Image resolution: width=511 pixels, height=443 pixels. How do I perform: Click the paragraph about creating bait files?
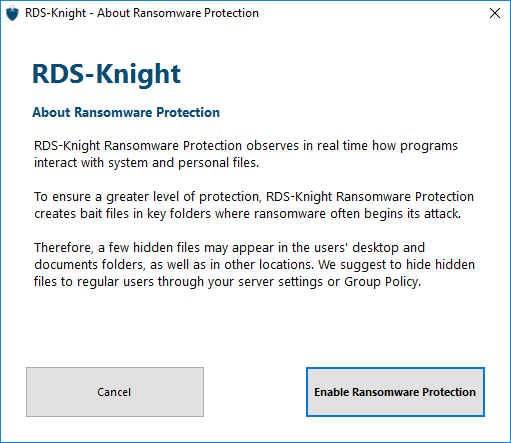254,205
